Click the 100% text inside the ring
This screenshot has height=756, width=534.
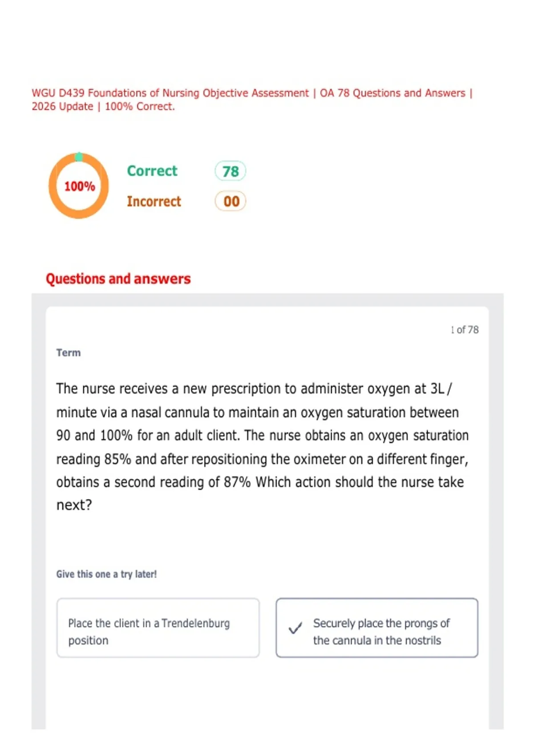tap(79, 186)
